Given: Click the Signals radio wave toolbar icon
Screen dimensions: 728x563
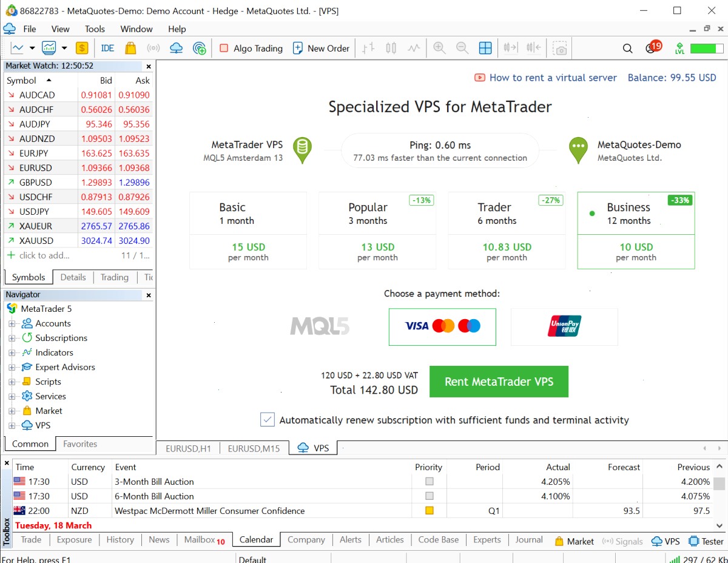Looking at the screenshot, I should click(x=153, y=48).
